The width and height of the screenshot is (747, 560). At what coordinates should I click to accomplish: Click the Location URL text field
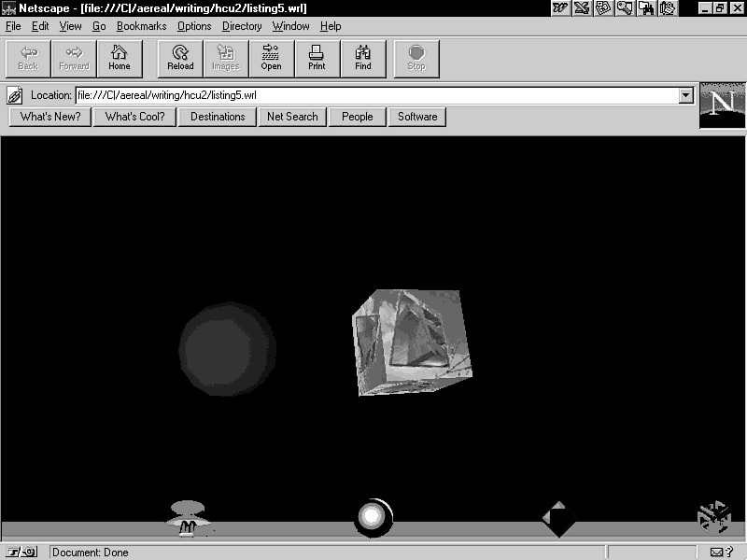point(373,95)
